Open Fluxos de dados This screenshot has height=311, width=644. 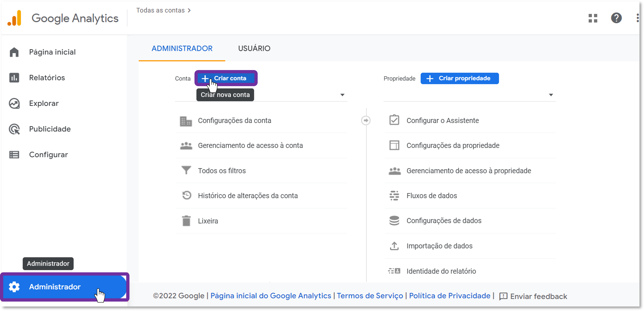[x=470, y=196]
